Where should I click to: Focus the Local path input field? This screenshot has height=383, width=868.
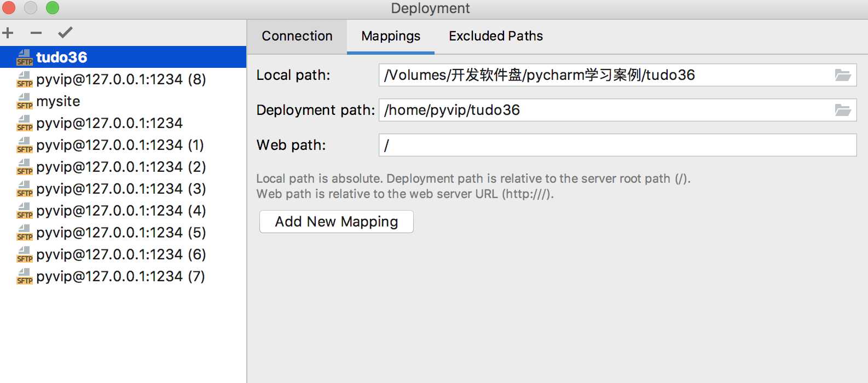coord(617,75)
